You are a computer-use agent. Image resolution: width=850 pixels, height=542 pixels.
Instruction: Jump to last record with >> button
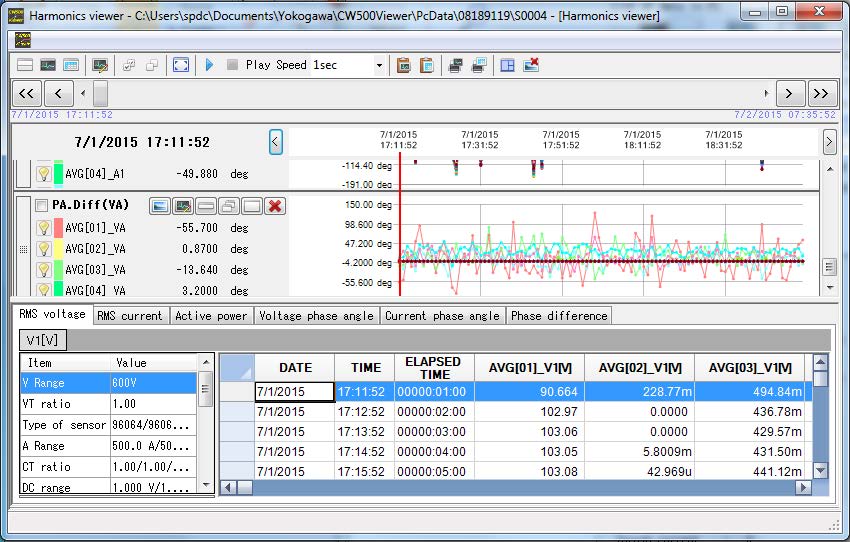point(821,93)
